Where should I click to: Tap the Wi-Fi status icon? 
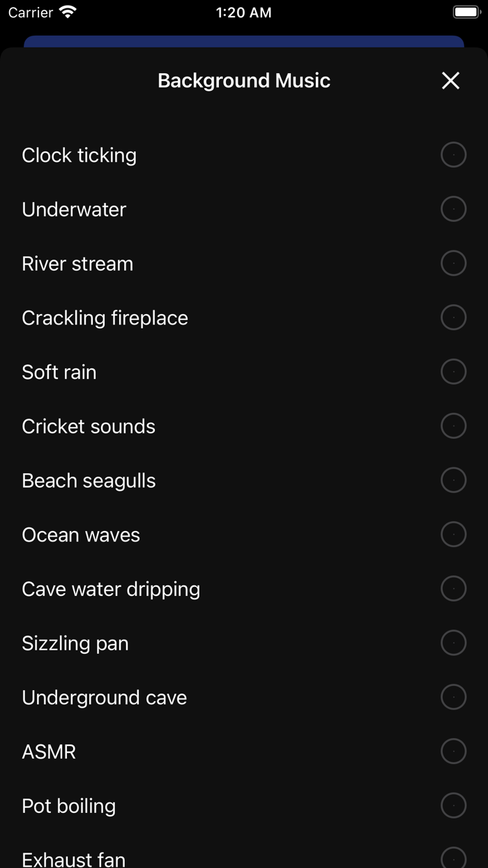68,13
